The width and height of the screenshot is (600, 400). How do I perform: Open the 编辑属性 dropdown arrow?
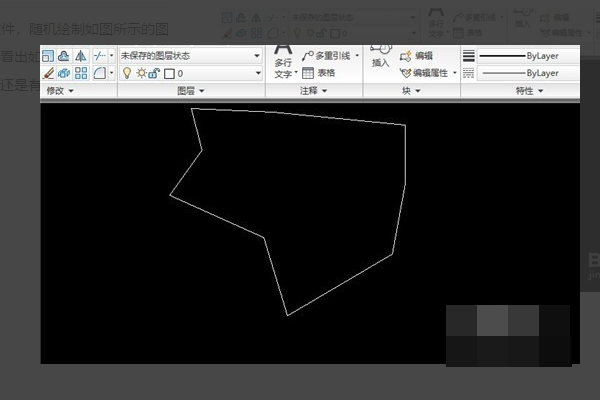pyautogui.click(x=455, y=73)
